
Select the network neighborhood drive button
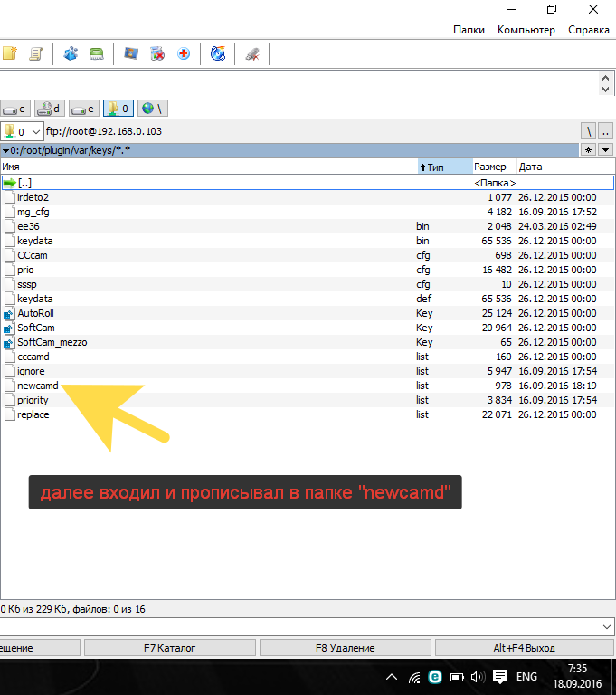152,109
